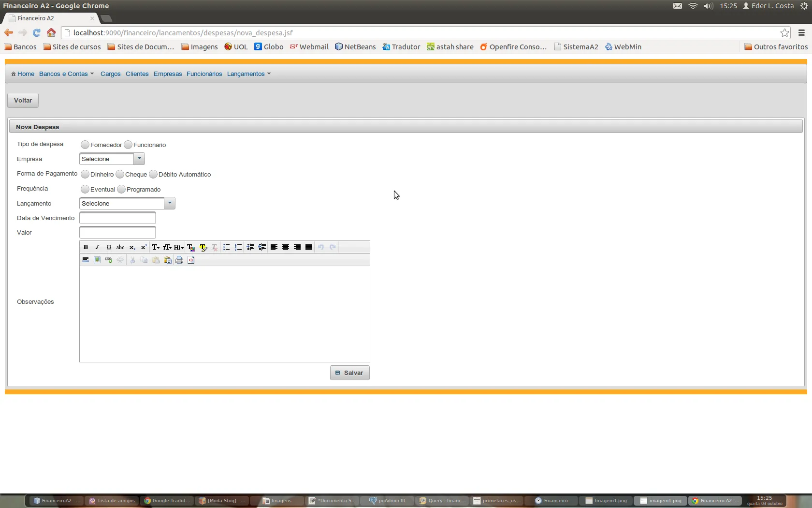
Task: Pick the text highlight color tool
Action: pyautogui.click(x=203, y=247)
